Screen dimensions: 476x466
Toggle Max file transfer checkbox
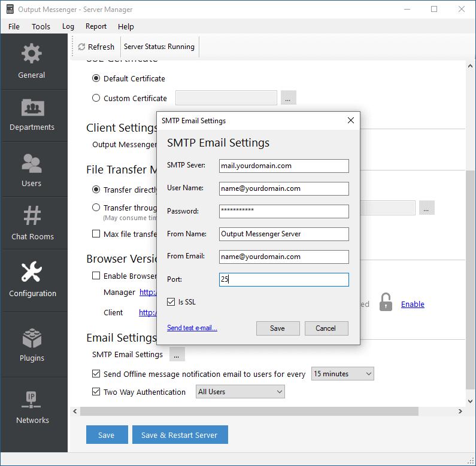(x=96, y=234)
